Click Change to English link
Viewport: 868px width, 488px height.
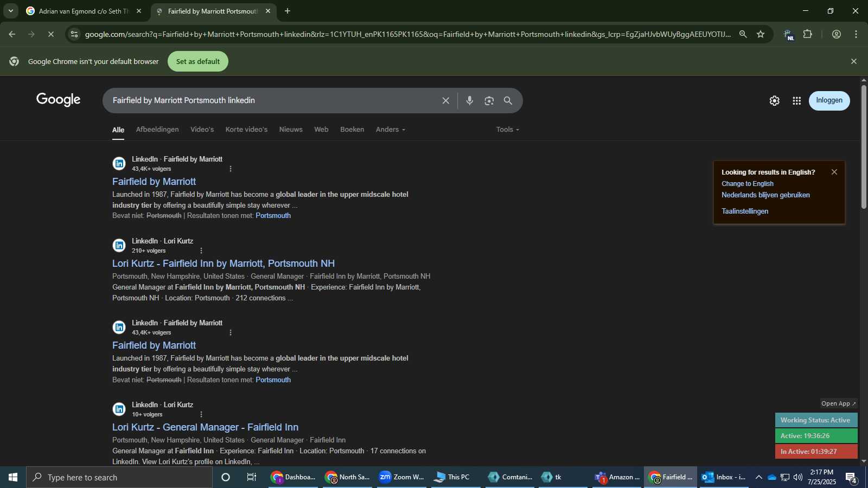coord(748,184)
